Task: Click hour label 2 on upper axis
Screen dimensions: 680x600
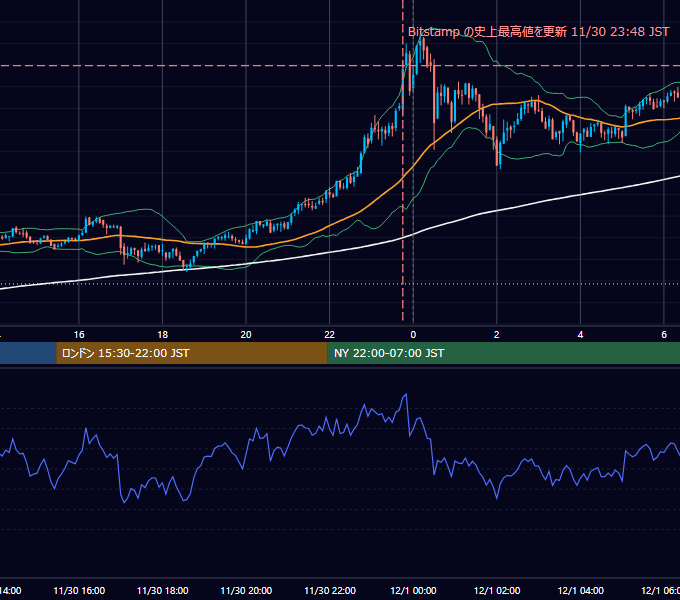Action: 497,335
